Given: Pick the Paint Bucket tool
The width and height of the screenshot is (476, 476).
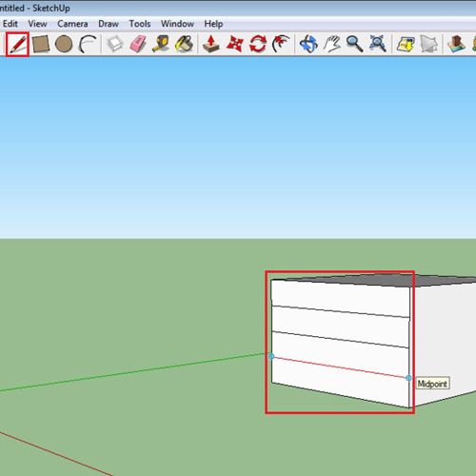Looking at the screenshot, I should (x=185, y=44).
